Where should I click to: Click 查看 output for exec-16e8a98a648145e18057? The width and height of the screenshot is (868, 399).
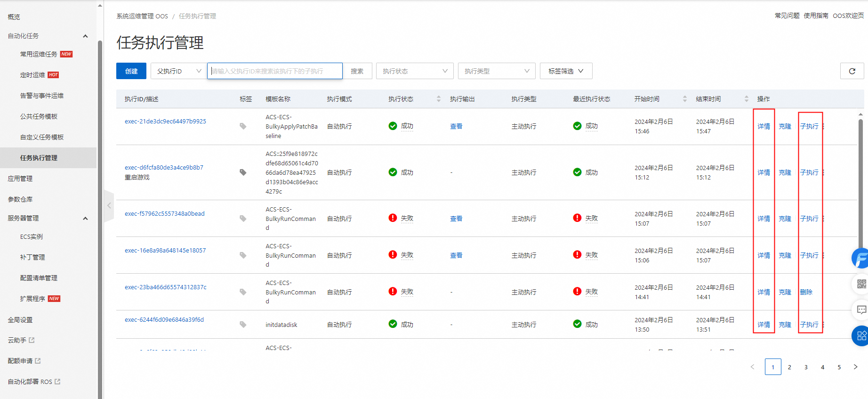(456, 255)
